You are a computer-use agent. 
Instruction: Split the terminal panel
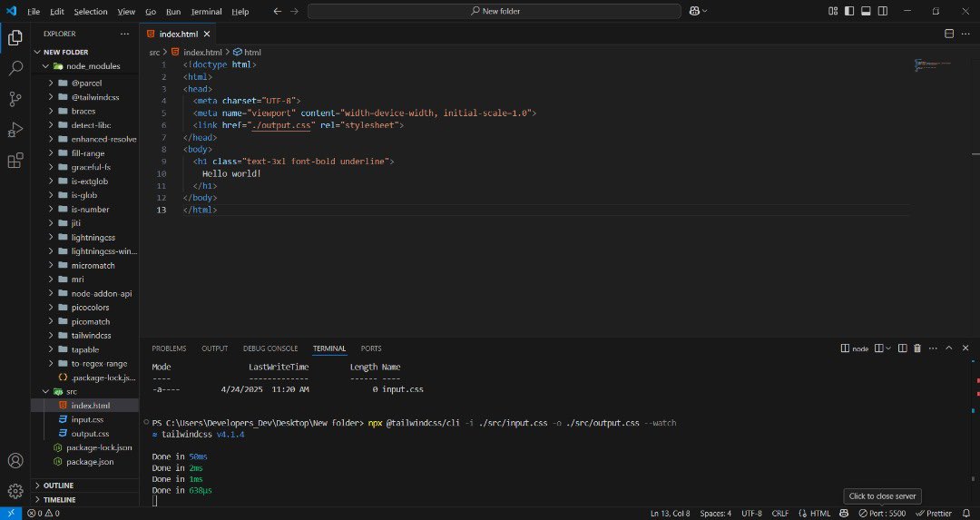tap(903, 348)
